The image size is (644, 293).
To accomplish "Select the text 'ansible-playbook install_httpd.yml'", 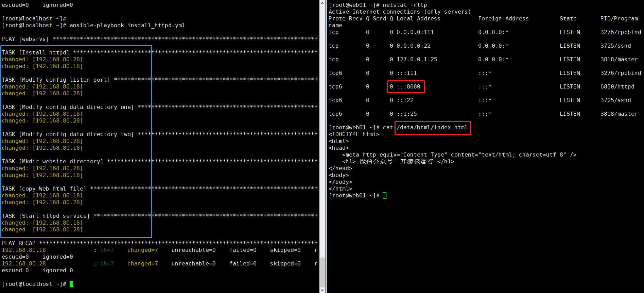I will click(127, 26).
